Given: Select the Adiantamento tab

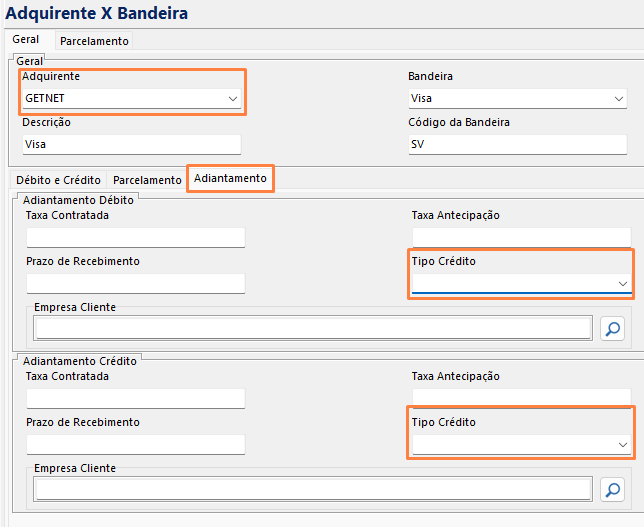Looking at the screenshot, I should point(230,179).
